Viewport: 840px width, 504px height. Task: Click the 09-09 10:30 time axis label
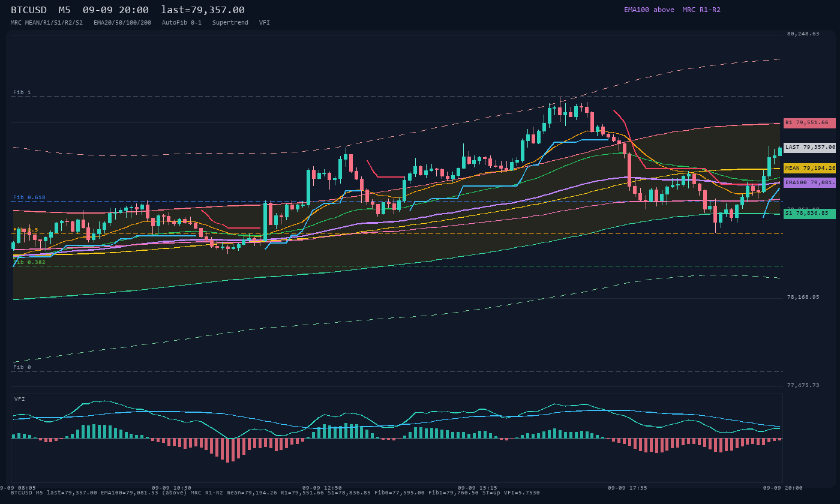click(172, 488)
